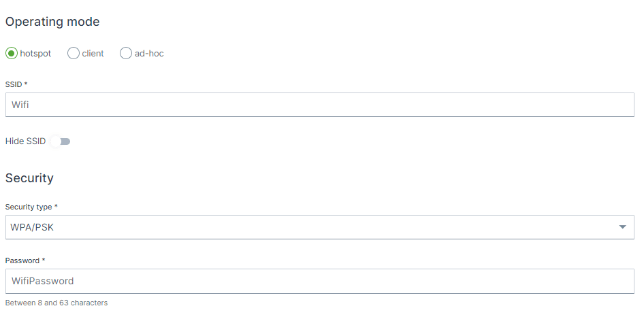Focus the SSID input field

tap(319, 105)
